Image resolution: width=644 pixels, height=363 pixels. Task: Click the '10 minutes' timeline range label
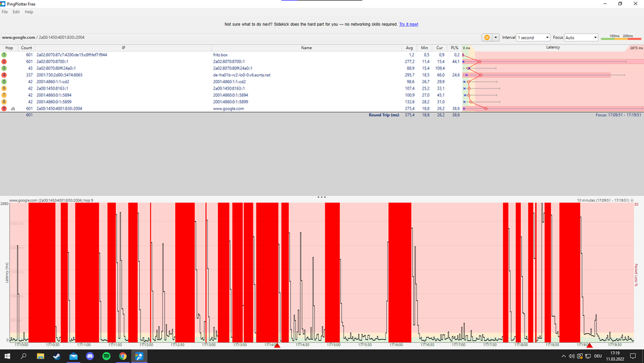603,201
